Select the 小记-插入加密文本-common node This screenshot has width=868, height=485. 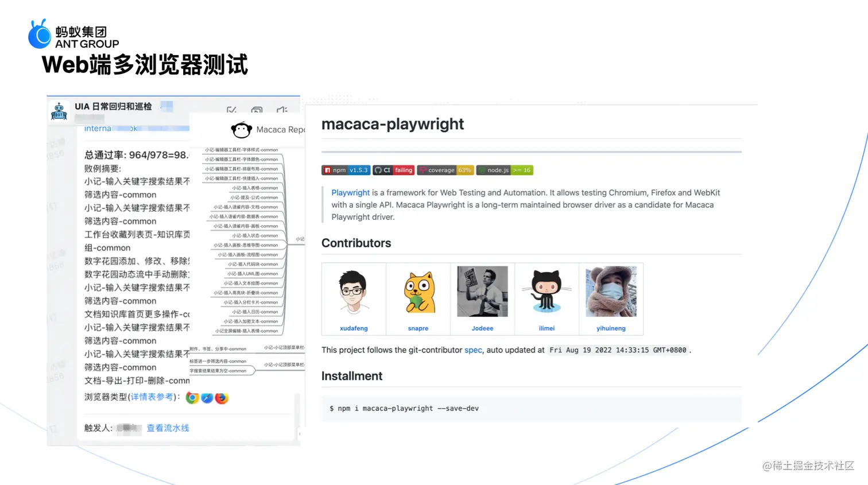tap(251, 321)
